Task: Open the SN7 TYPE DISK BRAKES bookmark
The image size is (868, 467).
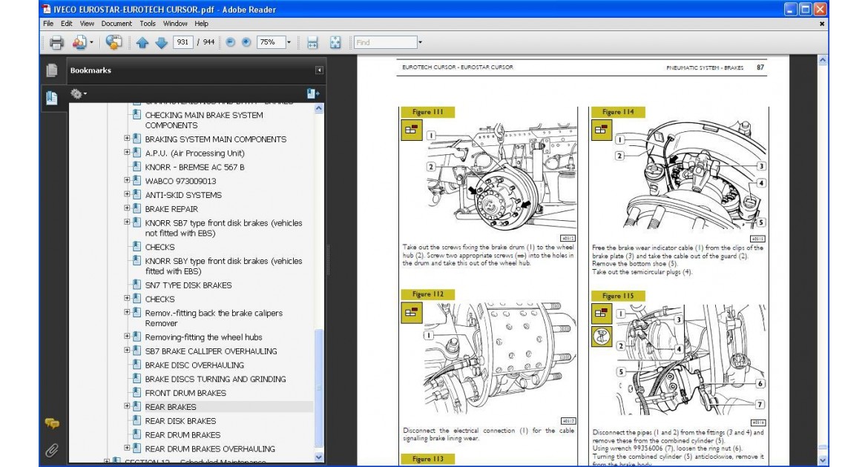Action: (x=188, y=285)
